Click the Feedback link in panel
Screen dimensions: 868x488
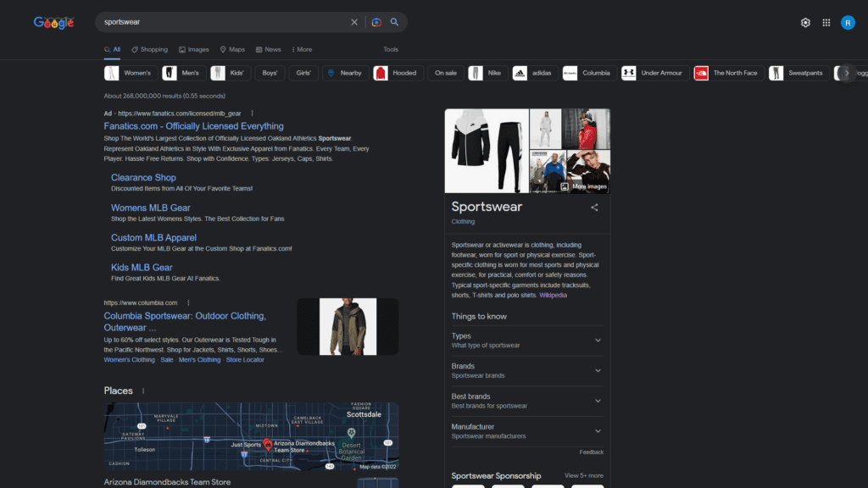click(591, 452)
